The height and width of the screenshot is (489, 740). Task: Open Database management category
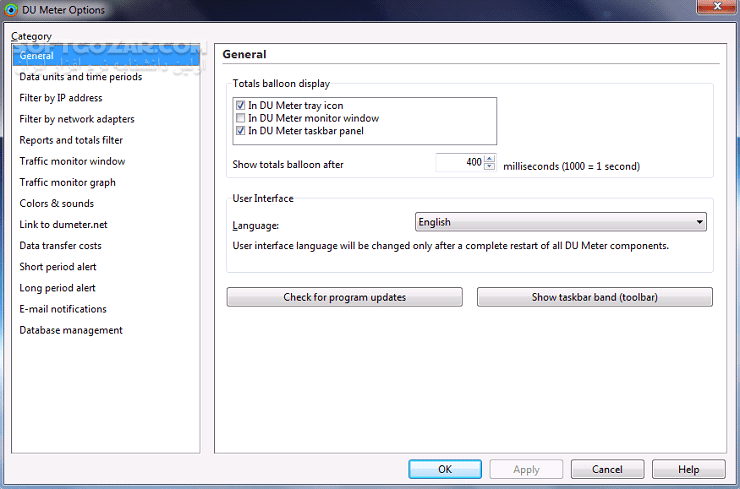point(71,330)
